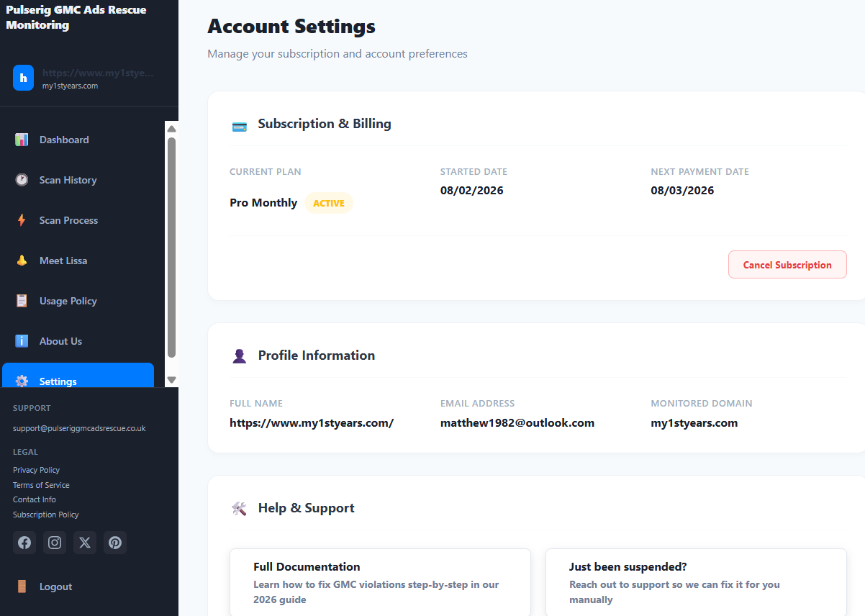Click the sidebar scrollbar thumb
The image size is (865, 616).
coord(171,247)
